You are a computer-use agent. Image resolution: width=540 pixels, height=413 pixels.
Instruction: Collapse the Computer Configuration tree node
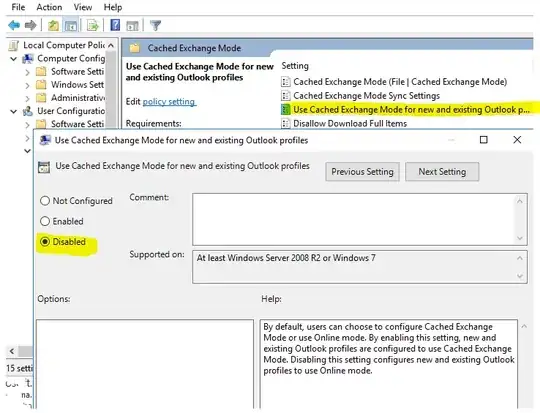coord(13,59)
